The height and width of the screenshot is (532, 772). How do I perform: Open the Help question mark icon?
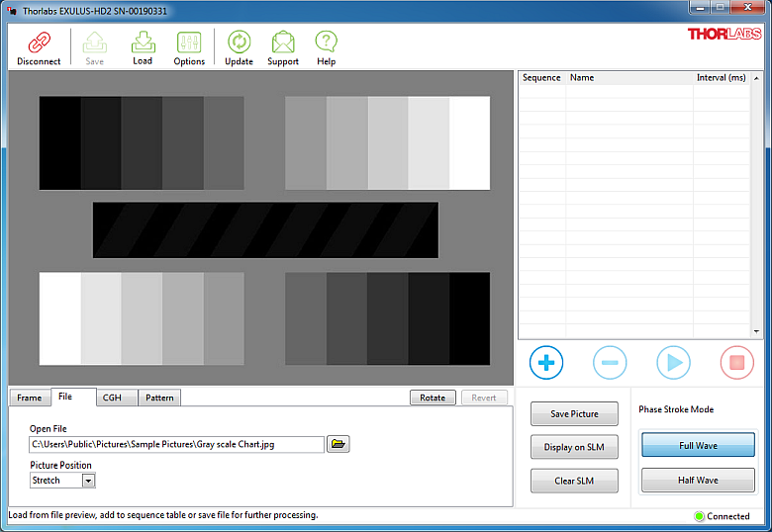pyautogui.click(x=326, y=43)
